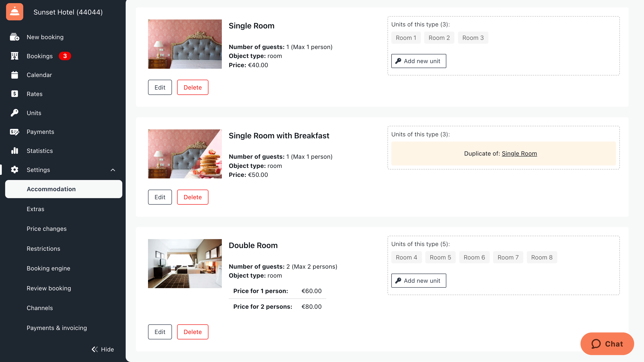
Task: Open the Chat widget
Action: tap(607, 344)
